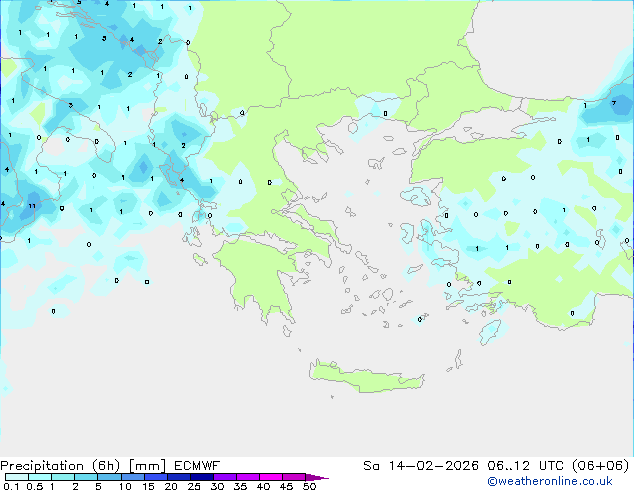The width and height of the screenshot is (634, 490).
Task: Select the legend swatch between 1 and 2
Action: click(x=63, y=477)
